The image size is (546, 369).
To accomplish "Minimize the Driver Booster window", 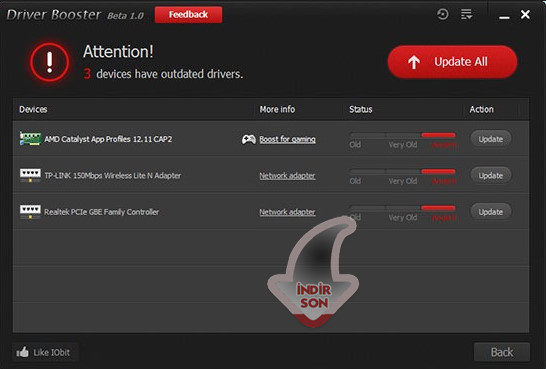I will 504,17.
